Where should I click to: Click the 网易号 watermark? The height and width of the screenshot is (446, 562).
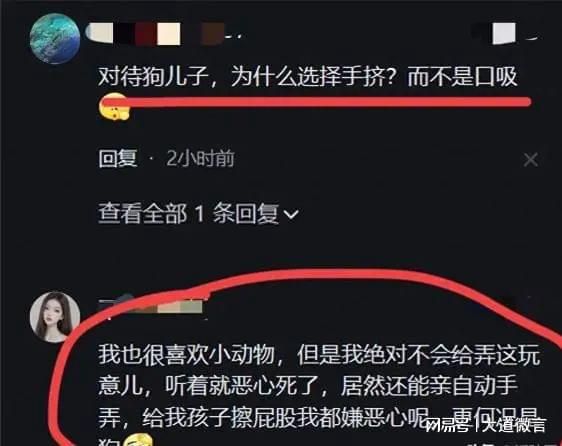click(447, 426)
